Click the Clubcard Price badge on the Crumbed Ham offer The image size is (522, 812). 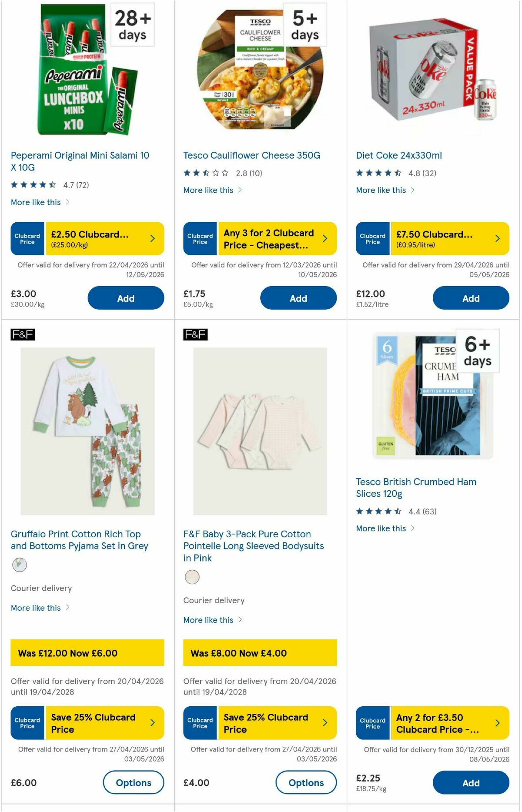(x=373, y=722)
